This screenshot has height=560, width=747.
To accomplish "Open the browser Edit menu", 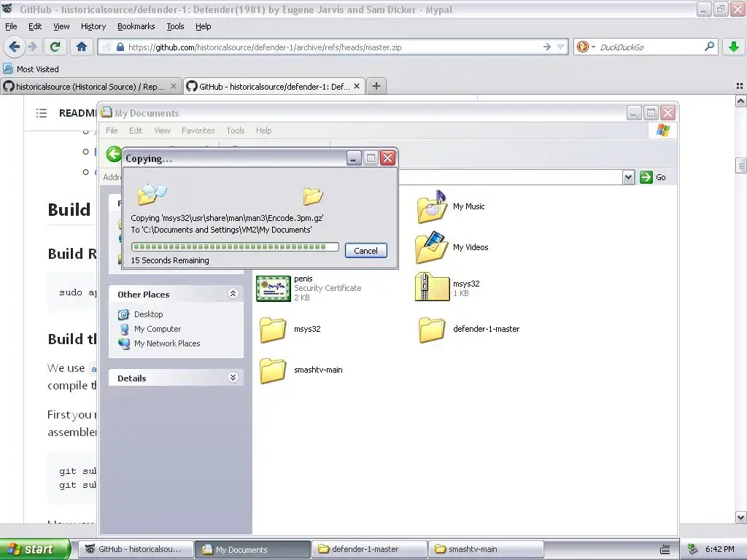I will (35, 26).
